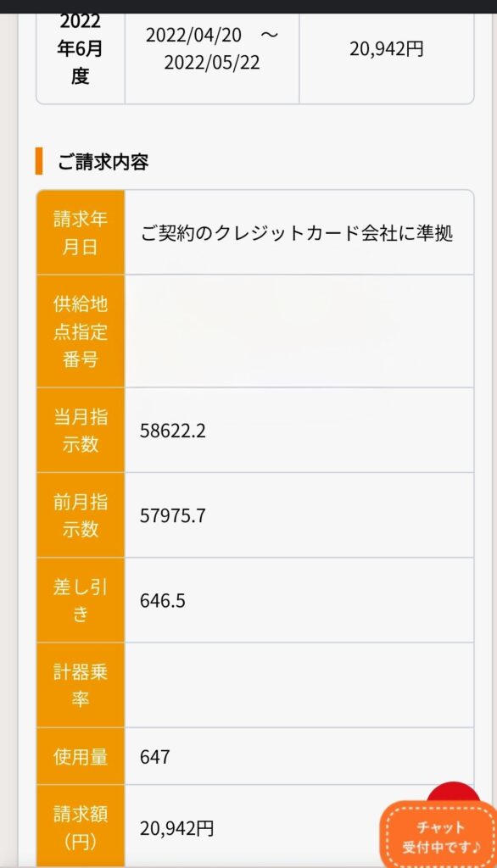Click the 646.5 difference value
Screen dimensions: 497x868
click(x=162, y=601)
